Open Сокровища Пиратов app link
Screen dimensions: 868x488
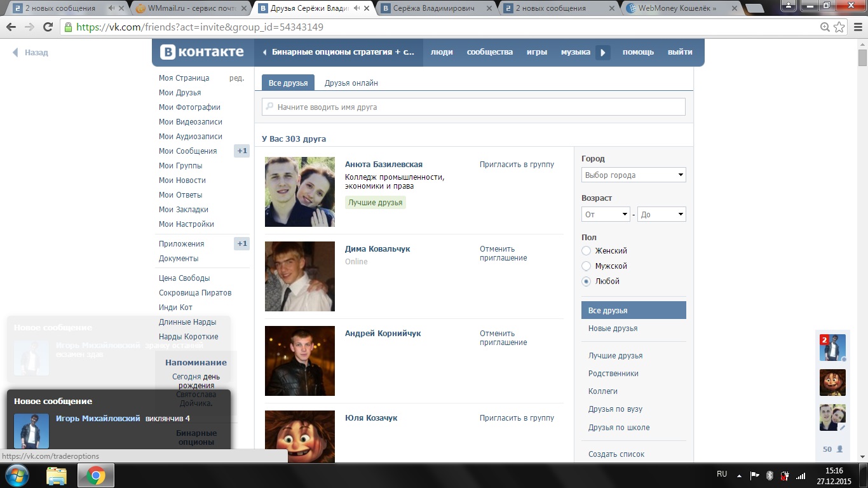pos(195,293)
